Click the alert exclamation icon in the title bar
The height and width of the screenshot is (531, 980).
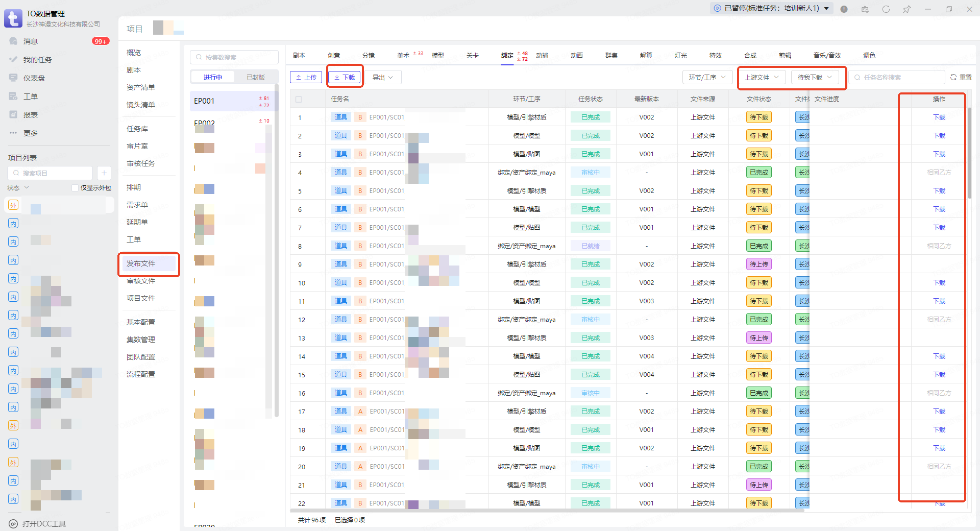coord(844,9)
